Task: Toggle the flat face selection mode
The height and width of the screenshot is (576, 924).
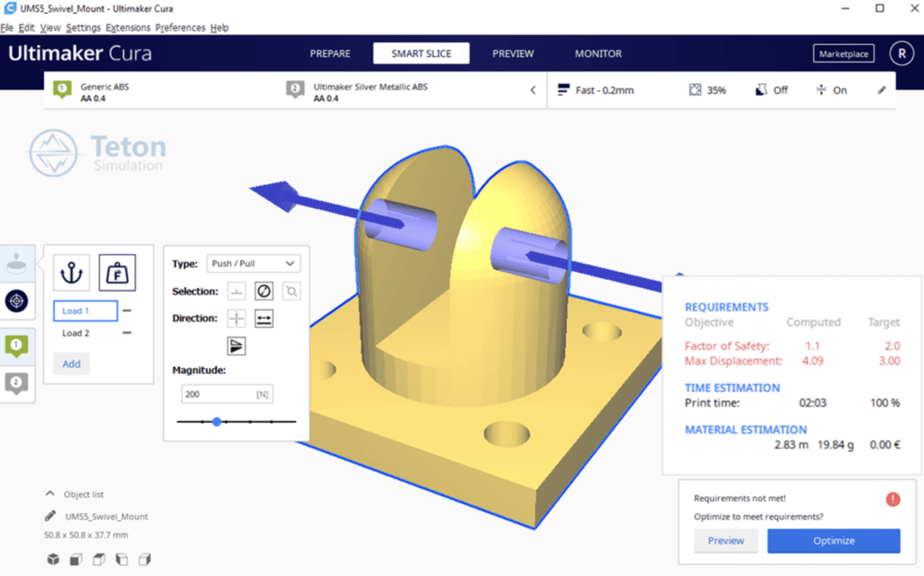Action: click(236, 292)
